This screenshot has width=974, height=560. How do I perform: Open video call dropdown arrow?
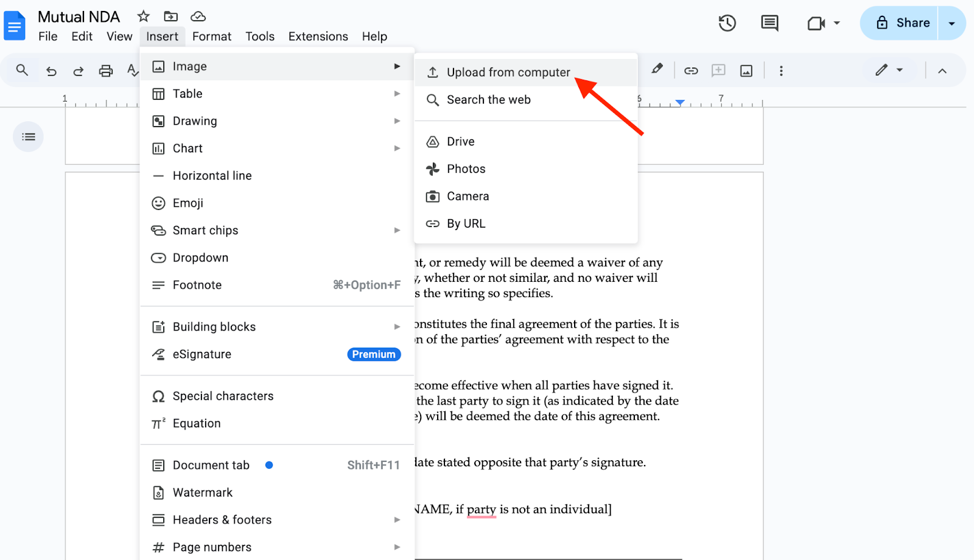click(837, 23)
